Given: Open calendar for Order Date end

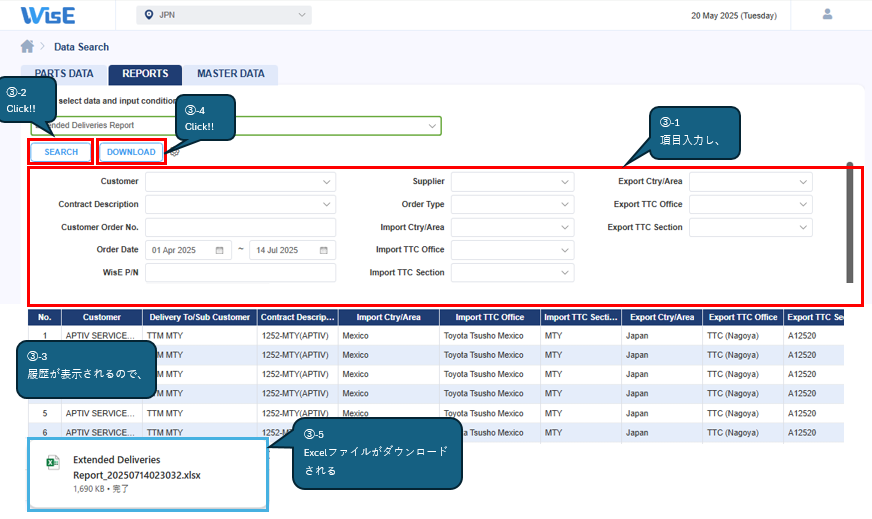Looking at the screenshot, I should [323, 250].
